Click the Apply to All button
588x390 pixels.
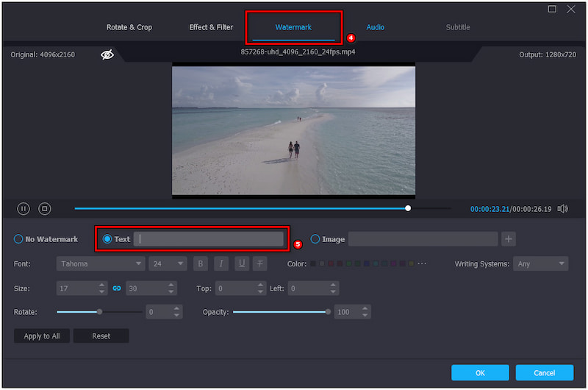point(42,336)
